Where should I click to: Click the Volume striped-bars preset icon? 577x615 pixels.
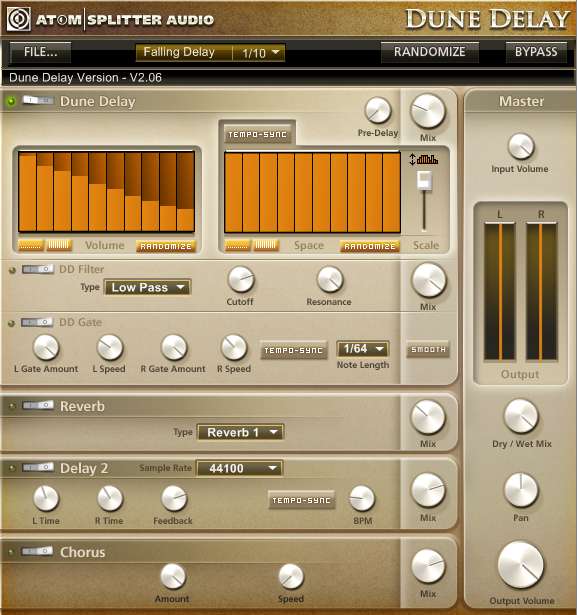[x=59, y=246]
